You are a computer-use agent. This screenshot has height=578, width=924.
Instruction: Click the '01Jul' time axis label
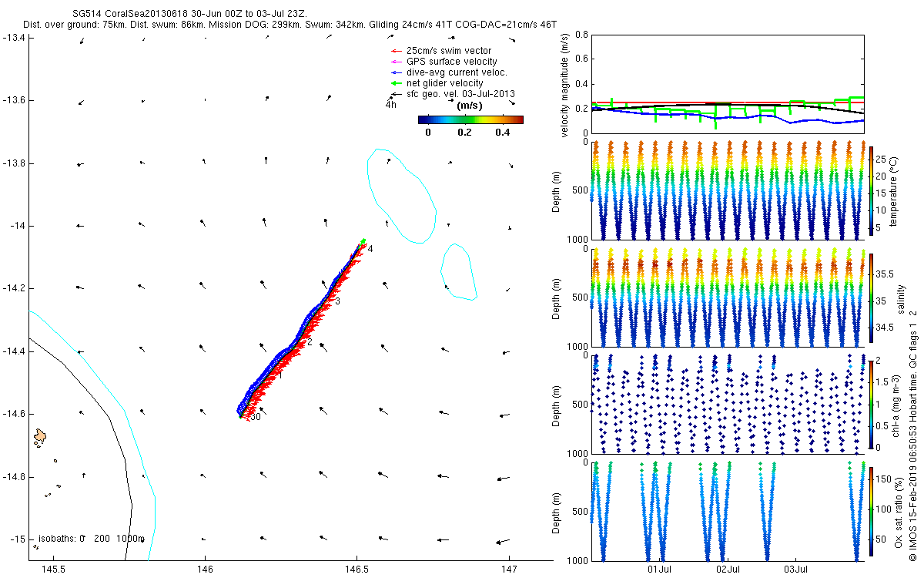pos(661,570)
